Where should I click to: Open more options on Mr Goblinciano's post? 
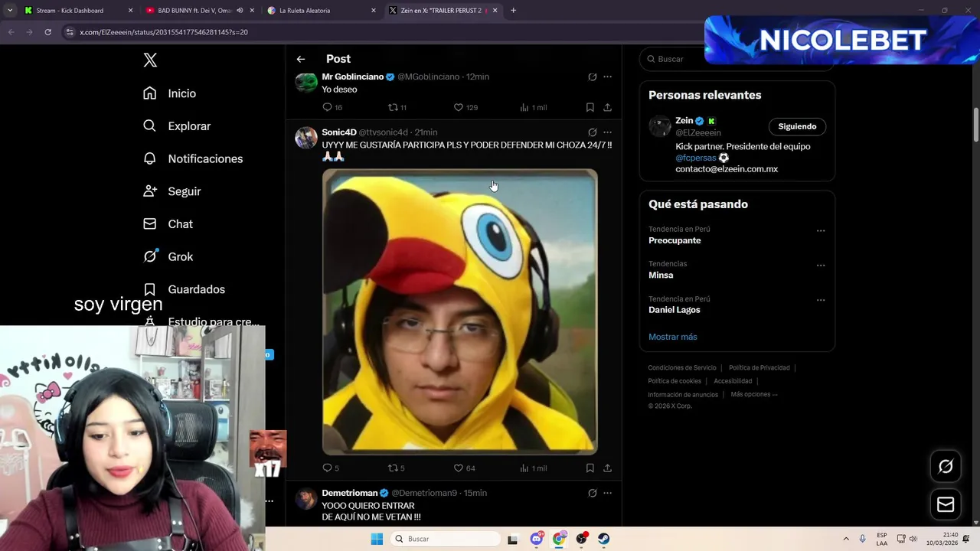pos(607,77)
